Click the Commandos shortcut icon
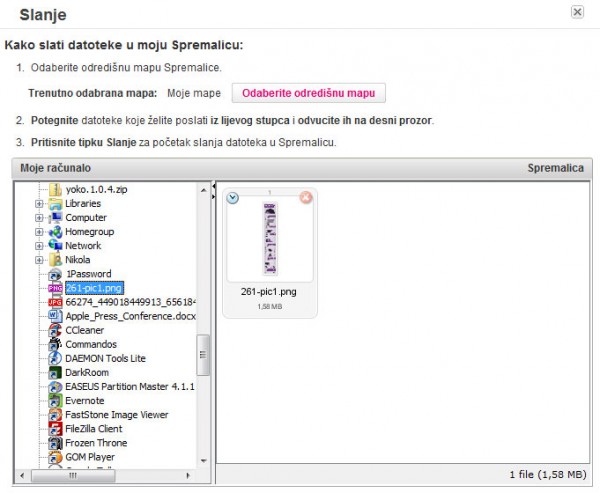 [55, 344]
